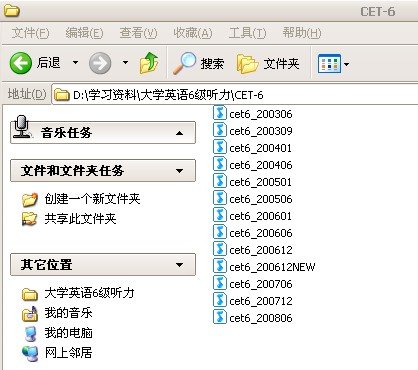Click the 搜索 toolbar label
The width and height of the screenshot is (418, 370).
coord(212,63)
